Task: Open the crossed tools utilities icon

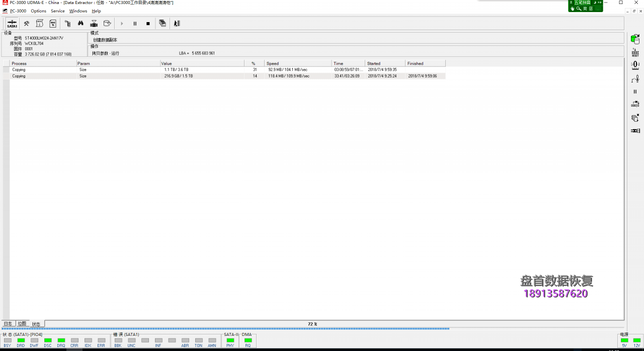Action: pos(26,24)
